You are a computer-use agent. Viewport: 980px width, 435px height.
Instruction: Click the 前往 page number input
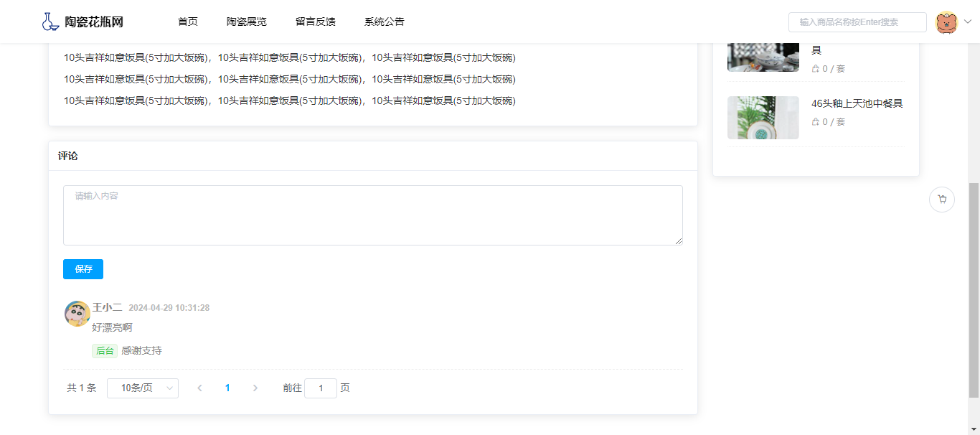(321, 388)
